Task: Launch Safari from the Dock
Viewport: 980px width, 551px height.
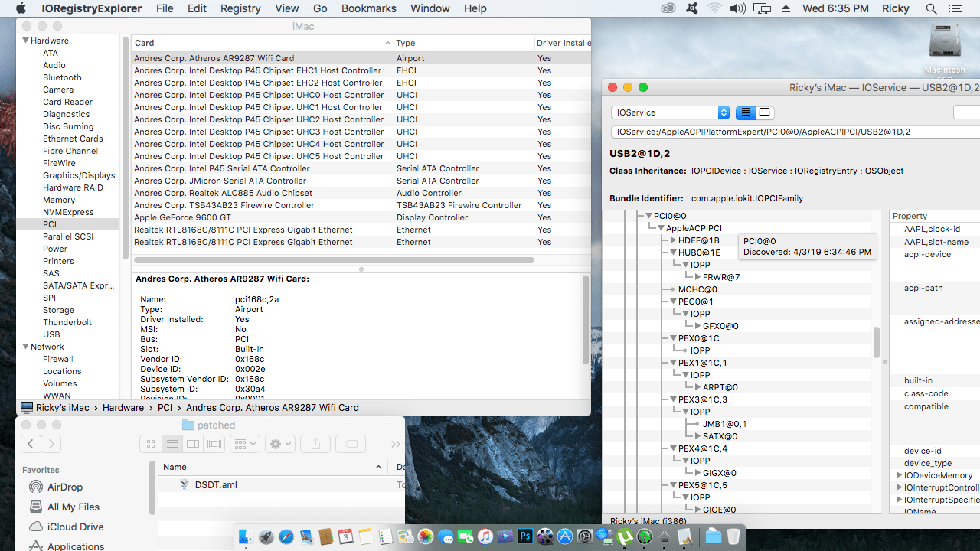Action: point(286,536)
